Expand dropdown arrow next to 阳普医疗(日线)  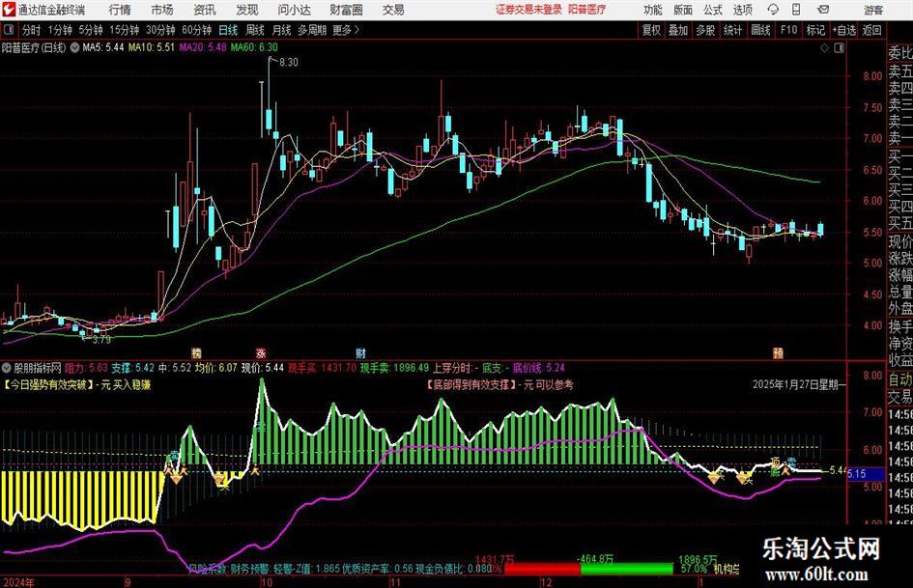click(x=74, y=47)
